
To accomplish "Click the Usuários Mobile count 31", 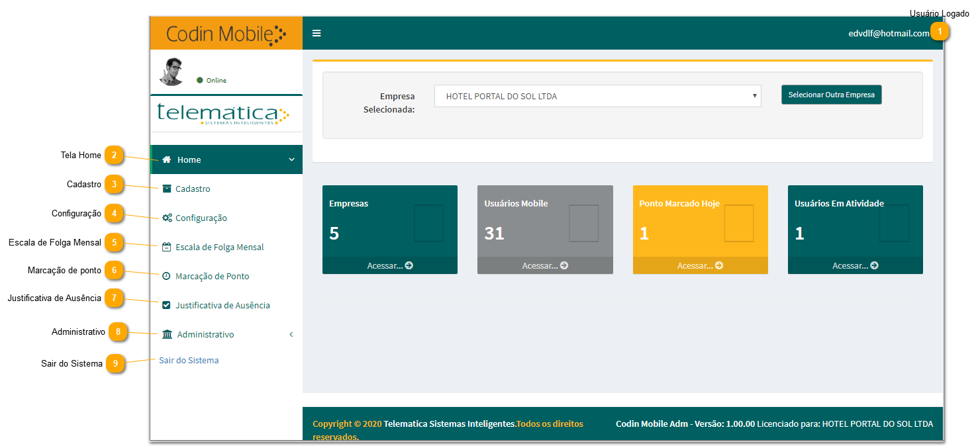I will point(494,234).
